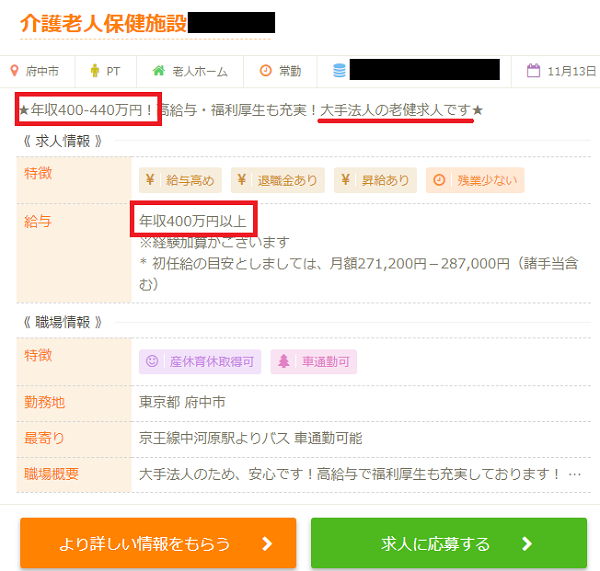Click the arrow on the より詳しい情報をもらう button
This screenshot has height=571, width=600.
[266, 544]
